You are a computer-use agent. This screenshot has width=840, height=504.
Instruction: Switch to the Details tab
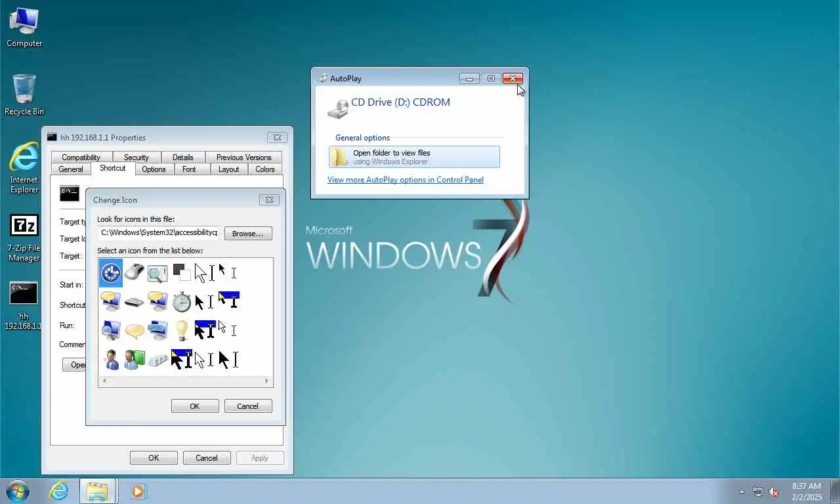point(183,157)
